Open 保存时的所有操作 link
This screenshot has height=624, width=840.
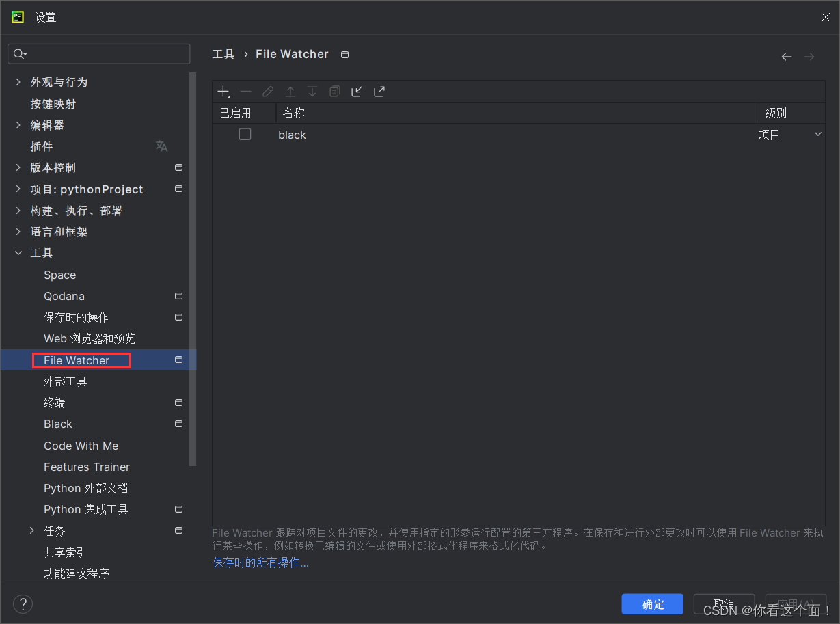click(x=260, y=562)
